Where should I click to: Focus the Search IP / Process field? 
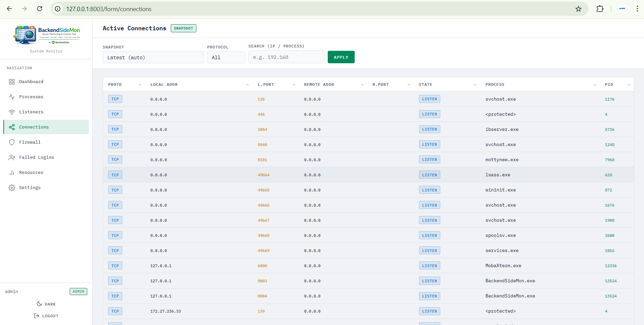286,57
